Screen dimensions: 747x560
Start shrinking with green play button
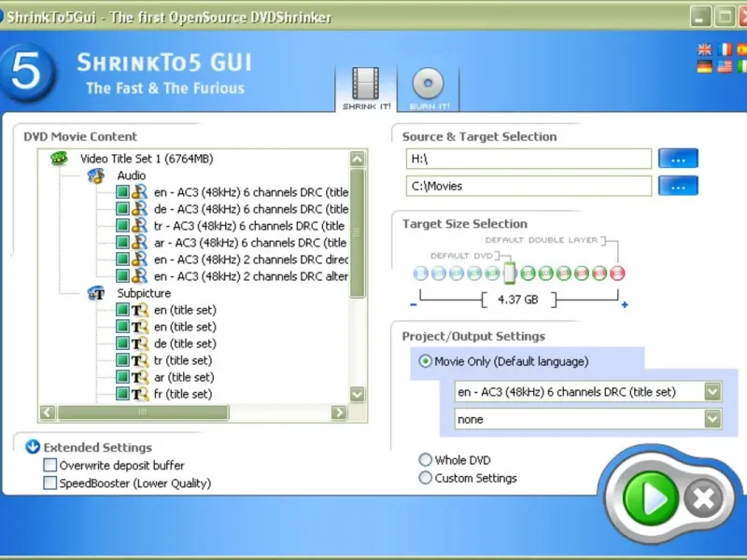[650, 498]
